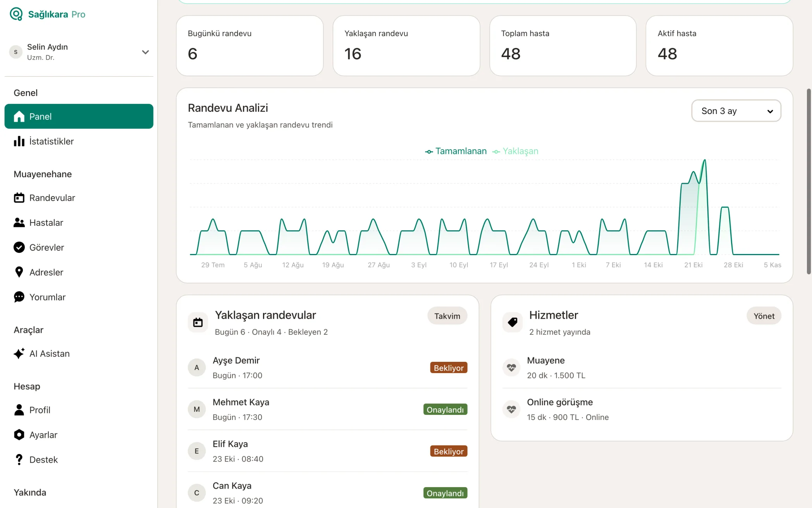Click the calendar icon beside Yaklaşan randevular
812x508 pixels.
[198, 322]
